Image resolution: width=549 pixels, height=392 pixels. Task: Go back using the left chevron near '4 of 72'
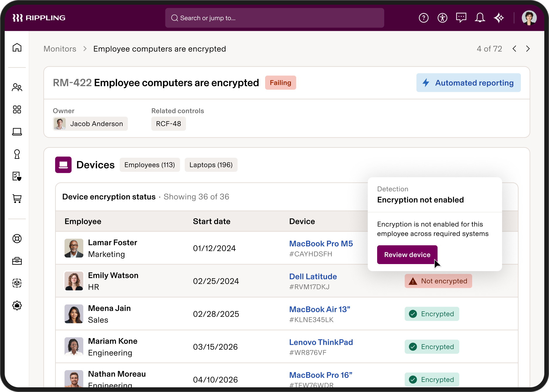514,49
